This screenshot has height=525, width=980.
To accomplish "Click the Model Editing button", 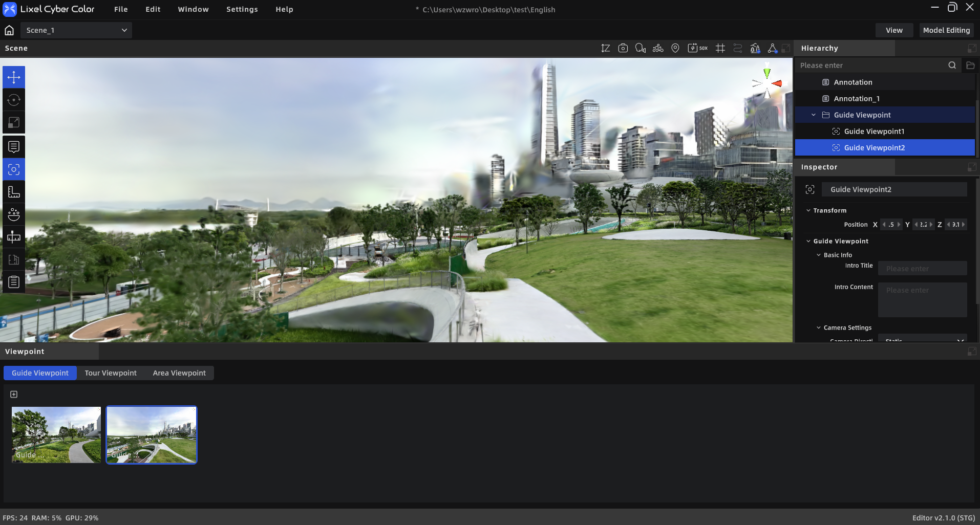I will 946,30.
